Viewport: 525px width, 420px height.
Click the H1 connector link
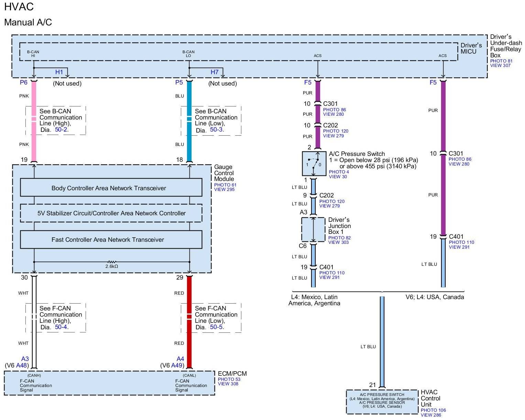[x=59, y=72]
